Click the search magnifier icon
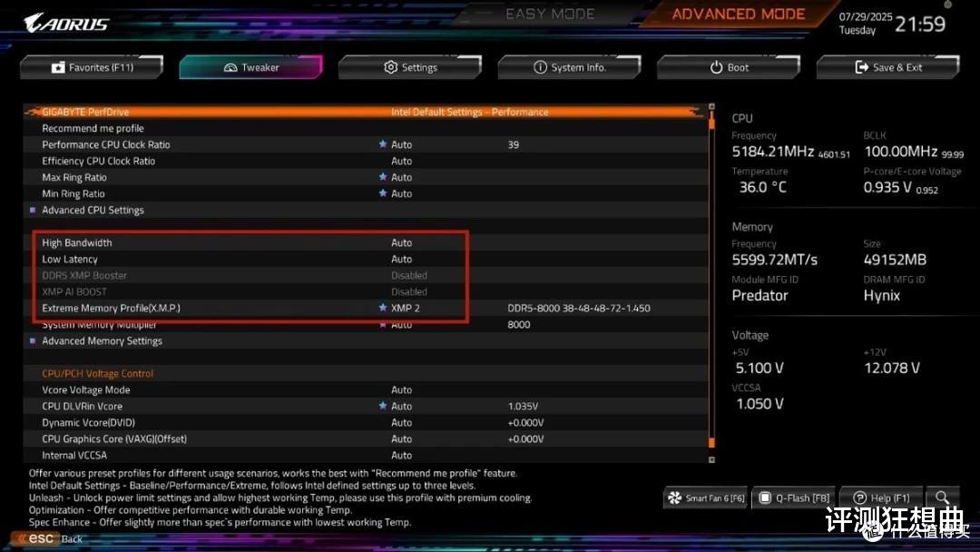The width and height of the screenshot is (980, 552). pyautogui.click(x=942, y=498)
